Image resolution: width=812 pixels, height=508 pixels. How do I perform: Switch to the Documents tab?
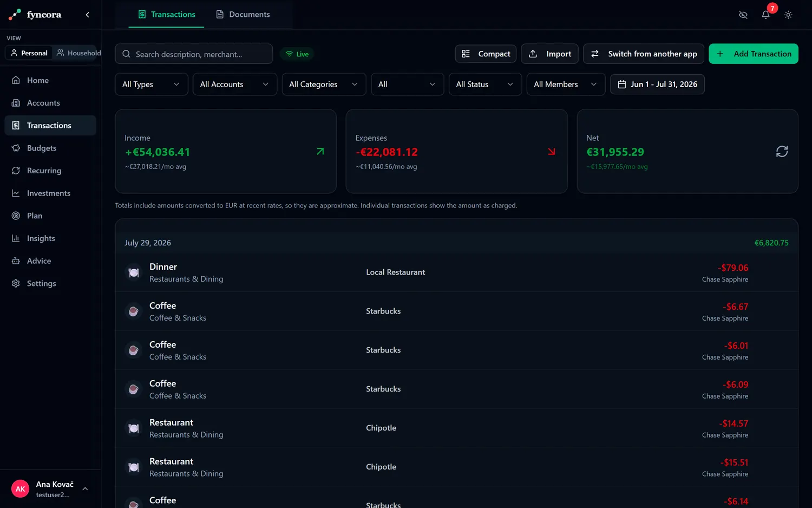[x=243, y=15]
